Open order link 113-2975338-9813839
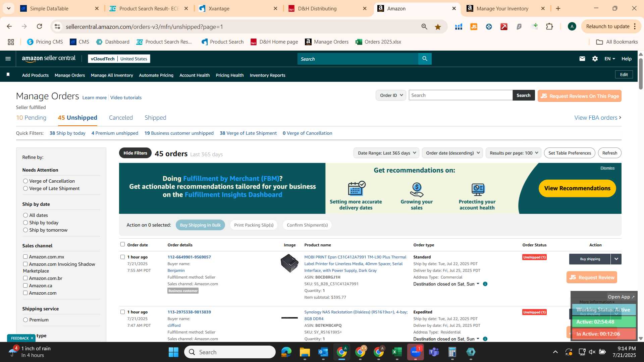Screen dimensions: 644x362 pyautogui.click(x=189, y=312)
